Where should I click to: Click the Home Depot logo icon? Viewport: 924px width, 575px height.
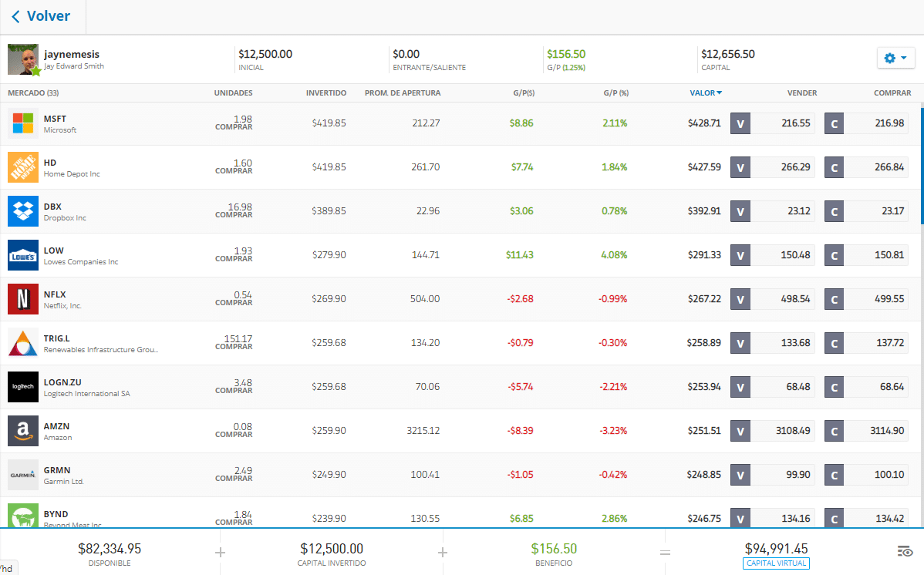point(23,167)
